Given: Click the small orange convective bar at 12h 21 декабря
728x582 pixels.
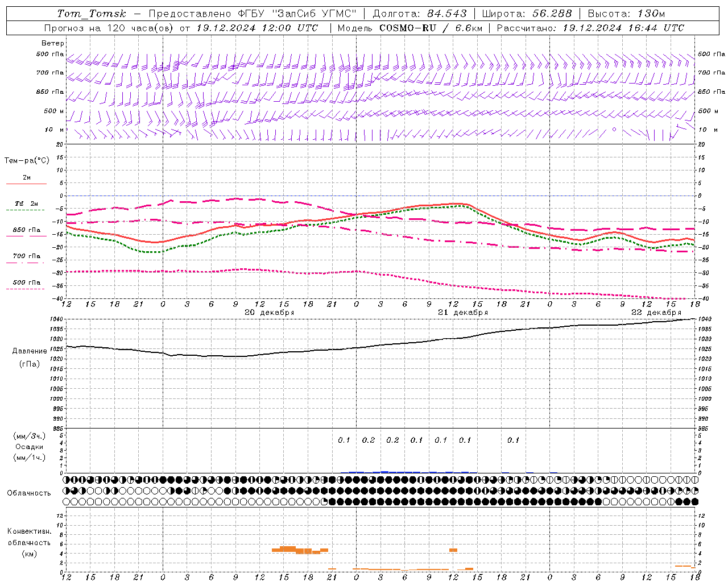Looking at the screenshot, I should 453,550.
